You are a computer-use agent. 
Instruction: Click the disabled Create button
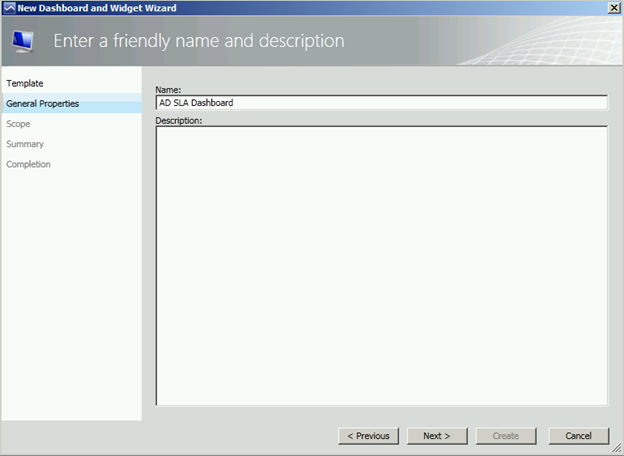click(506, 436)
